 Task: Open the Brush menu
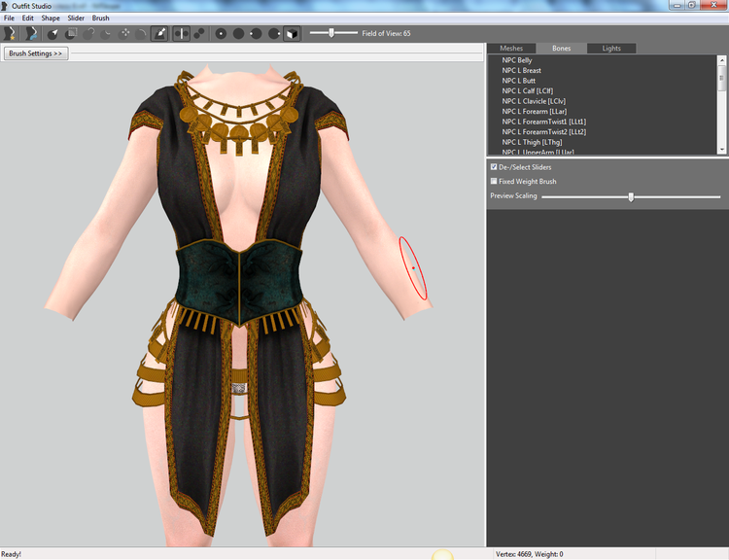click(x=100, y=18)
